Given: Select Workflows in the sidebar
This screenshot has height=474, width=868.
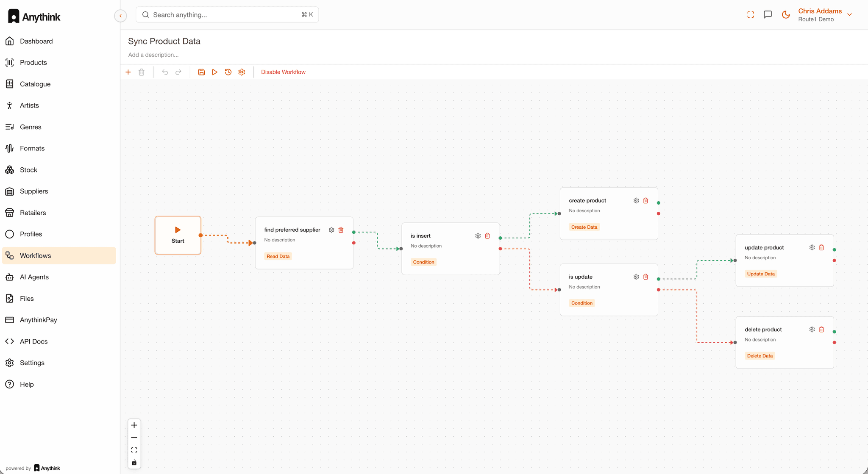Looking at the screenshot, I should point(58,256).
